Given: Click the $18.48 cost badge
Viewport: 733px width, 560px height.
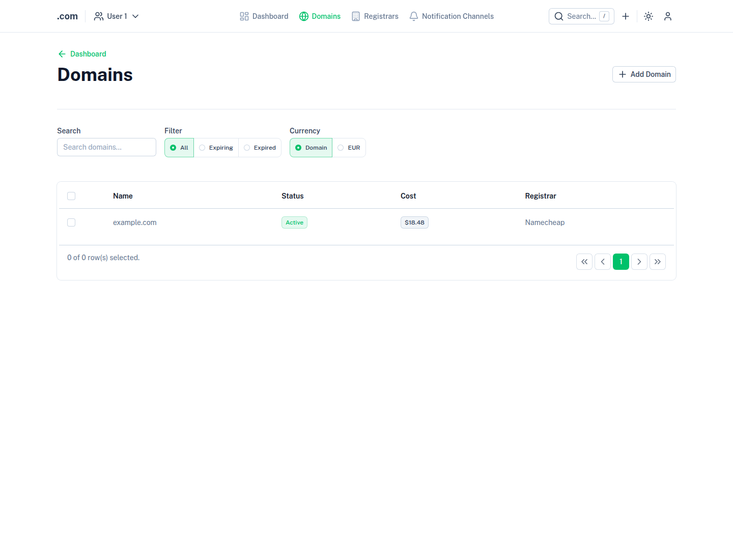Looking at the screenshot, I should click(414, 222).
